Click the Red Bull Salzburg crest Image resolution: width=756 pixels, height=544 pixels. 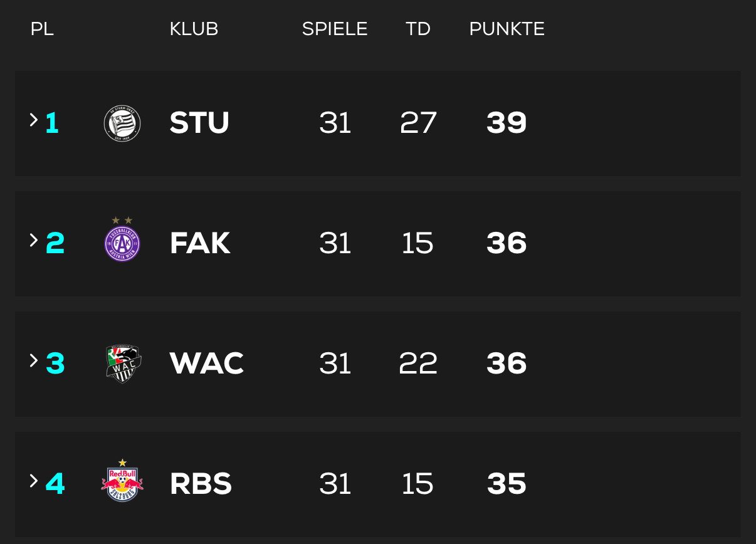point(122,483)
